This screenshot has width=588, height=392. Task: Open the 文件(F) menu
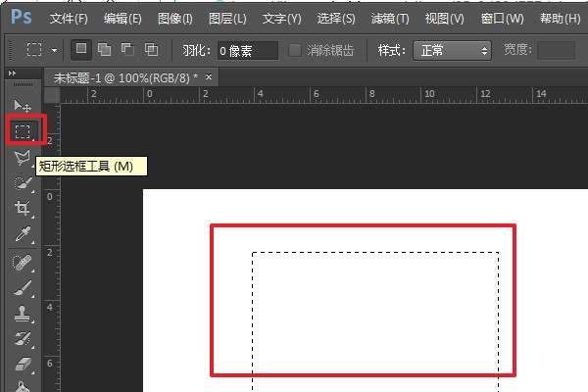[69, 19]
